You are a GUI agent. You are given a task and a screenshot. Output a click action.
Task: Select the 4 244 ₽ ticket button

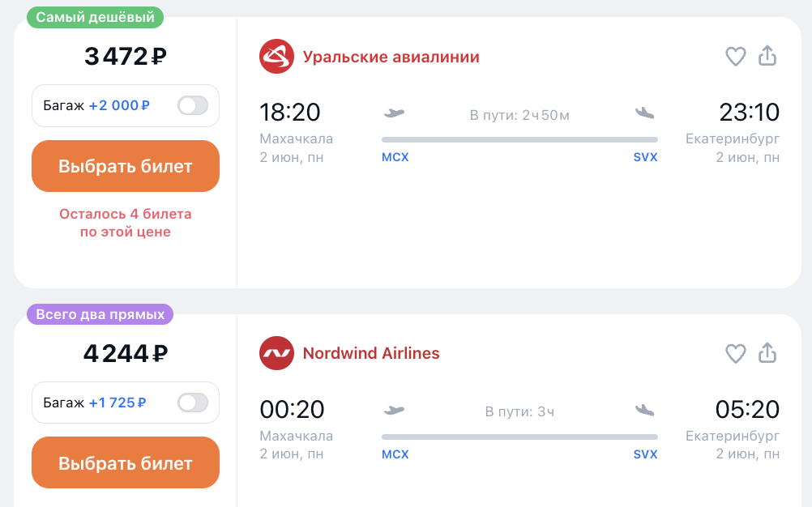coord(126,463)
